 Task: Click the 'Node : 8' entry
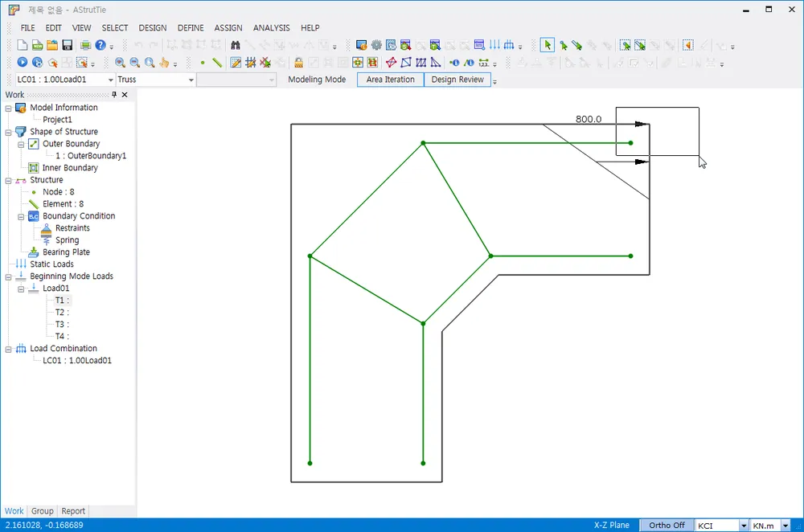pyautogui.click(x=59, y=192)
